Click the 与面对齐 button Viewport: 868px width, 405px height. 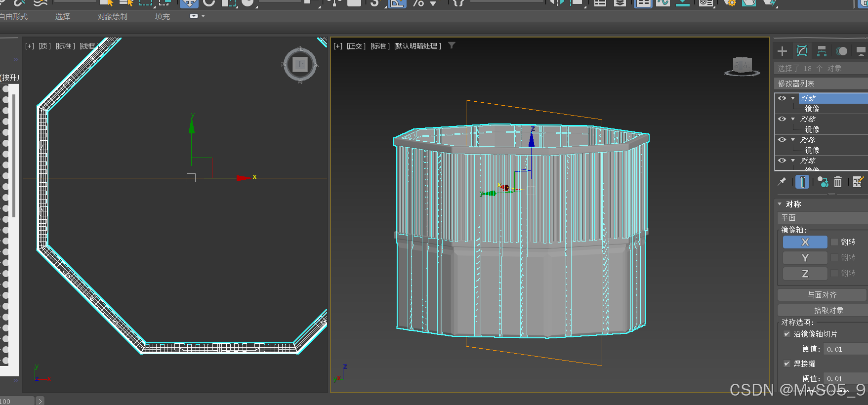(x=822, y=295)
